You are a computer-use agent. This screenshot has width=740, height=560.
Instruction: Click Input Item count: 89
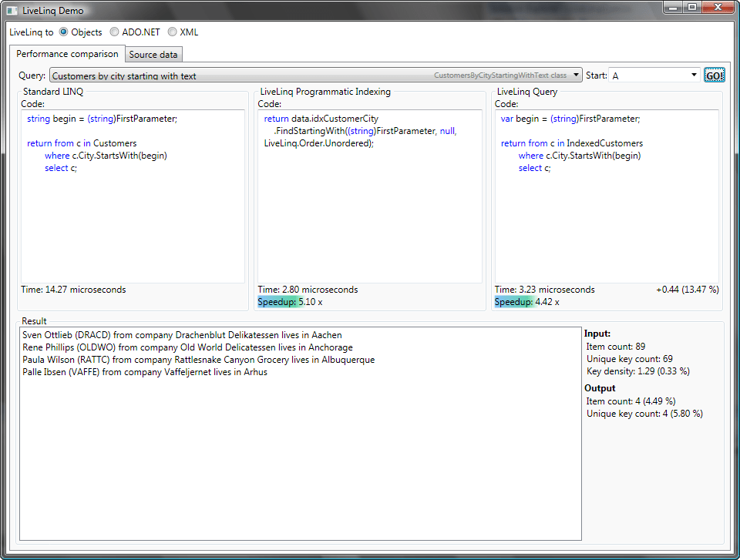click(x=615, y=347)
